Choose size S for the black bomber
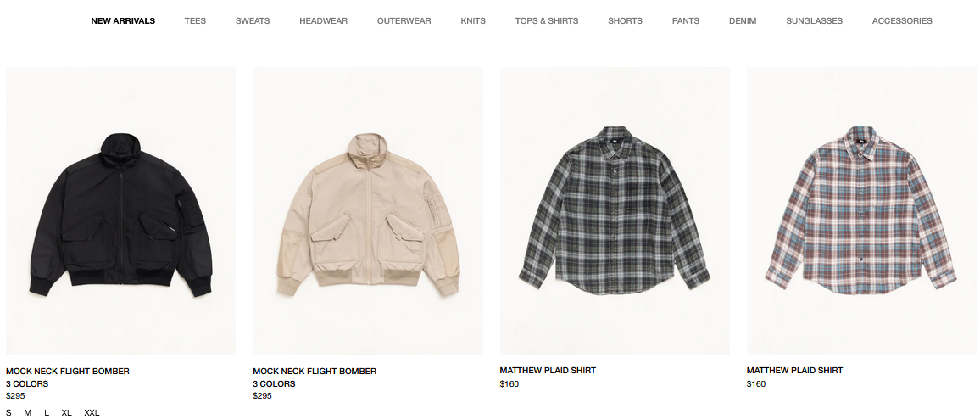The height and width of the screenshot is (419, 980). [x=8, y=413]
